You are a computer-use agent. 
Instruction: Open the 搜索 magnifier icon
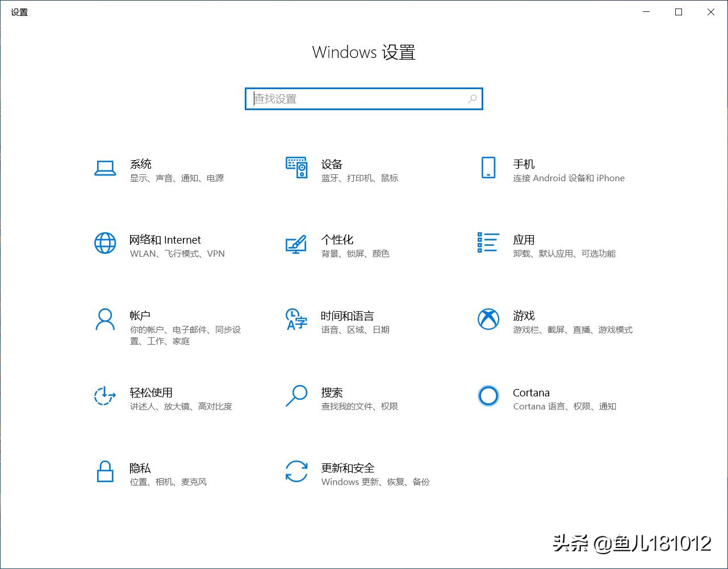click(296, 396)
